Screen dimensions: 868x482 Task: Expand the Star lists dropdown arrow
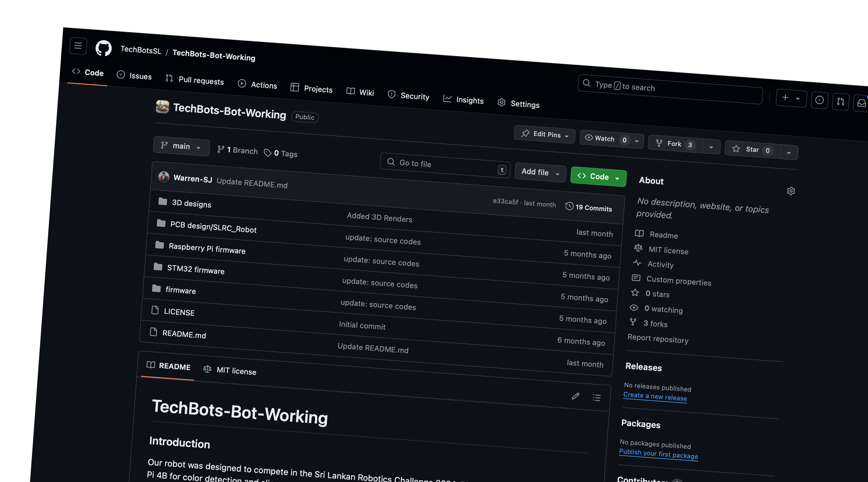[x=789, y=153]
